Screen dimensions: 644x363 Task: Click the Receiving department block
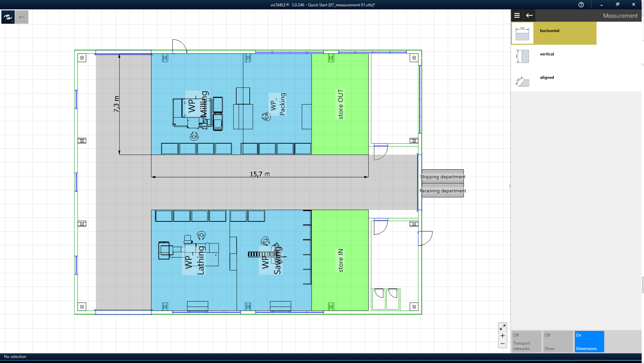click(442, 191)
